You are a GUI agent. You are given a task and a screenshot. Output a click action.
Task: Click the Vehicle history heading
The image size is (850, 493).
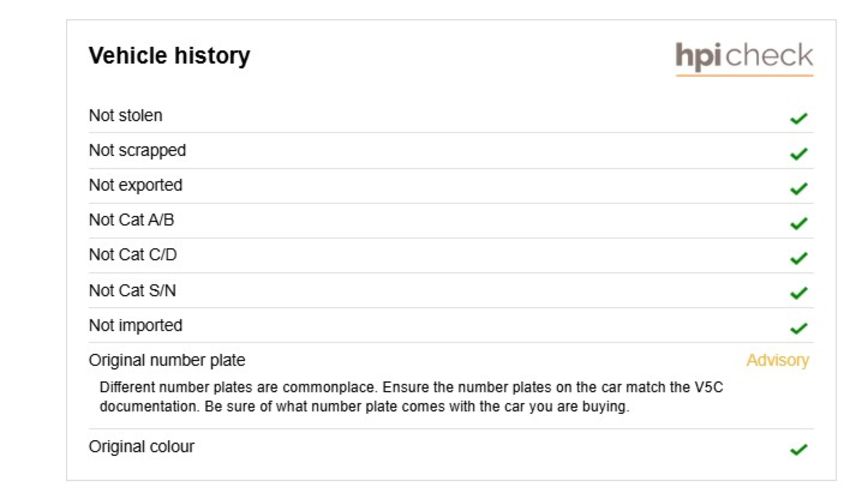click(x=169, y=56)
